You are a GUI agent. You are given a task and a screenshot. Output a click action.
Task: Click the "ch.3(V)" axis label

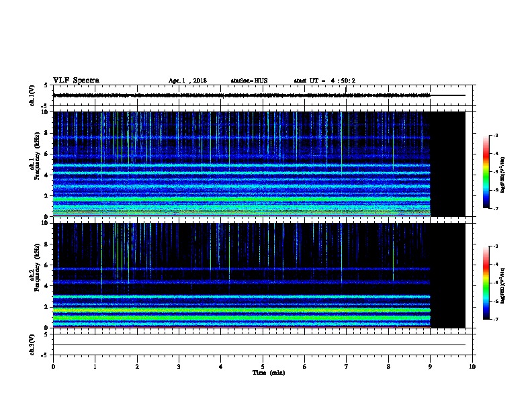[32, 345]
